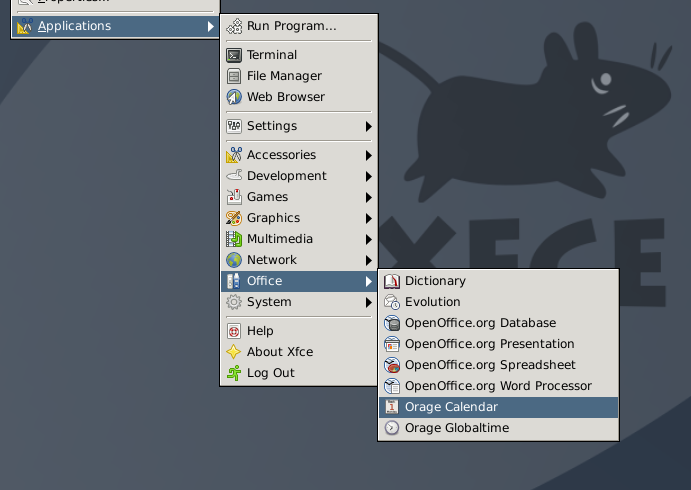Open File Manager menu entry
This screenshot has width=691, height=490.
299,76
